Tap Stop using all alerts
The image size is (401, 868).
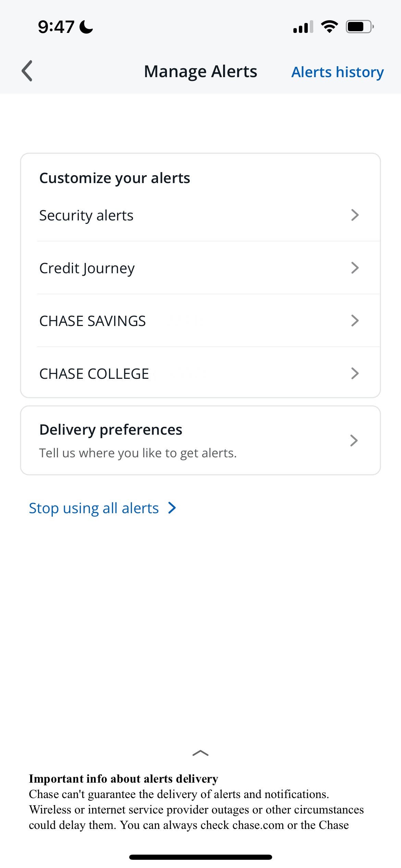[94, 508]
